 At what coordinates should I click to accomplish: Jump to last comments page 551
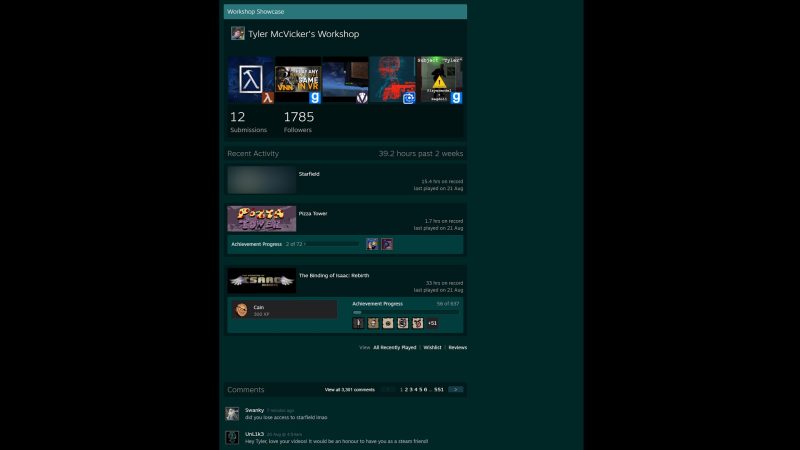pos(439,390)
